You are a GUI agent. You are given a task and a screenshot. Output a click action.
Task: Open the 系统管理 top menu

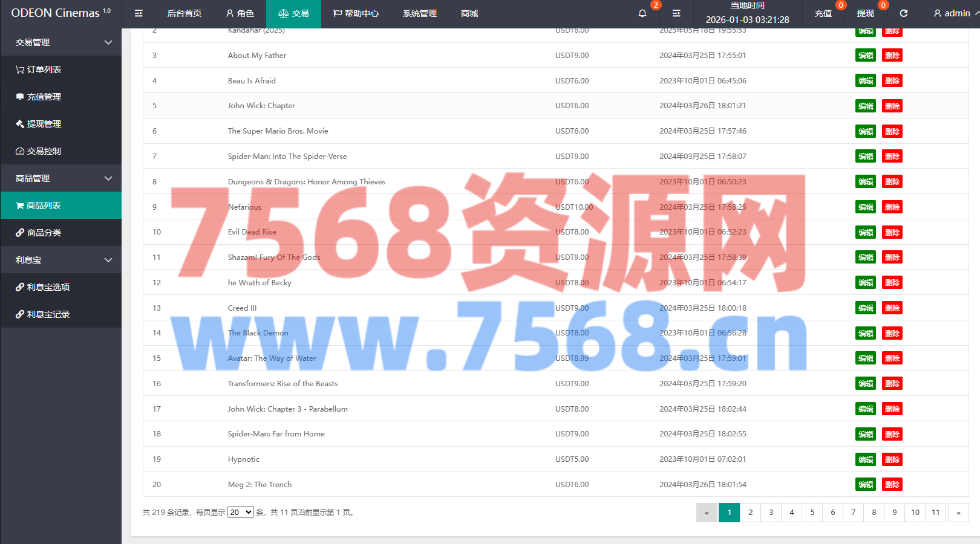[x=420, y=13]
